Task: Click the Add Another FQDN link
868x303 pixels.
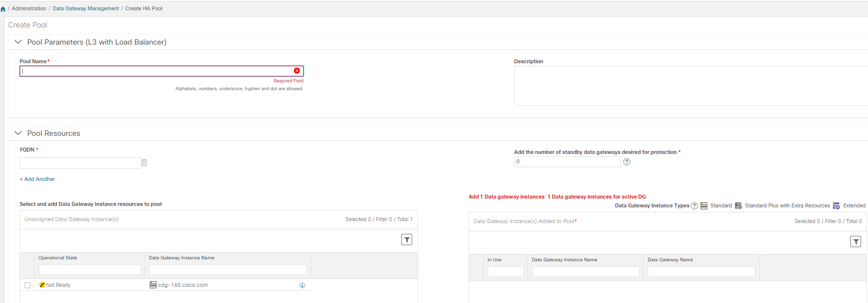Action: pyautogui.click(x=38, y=179)
